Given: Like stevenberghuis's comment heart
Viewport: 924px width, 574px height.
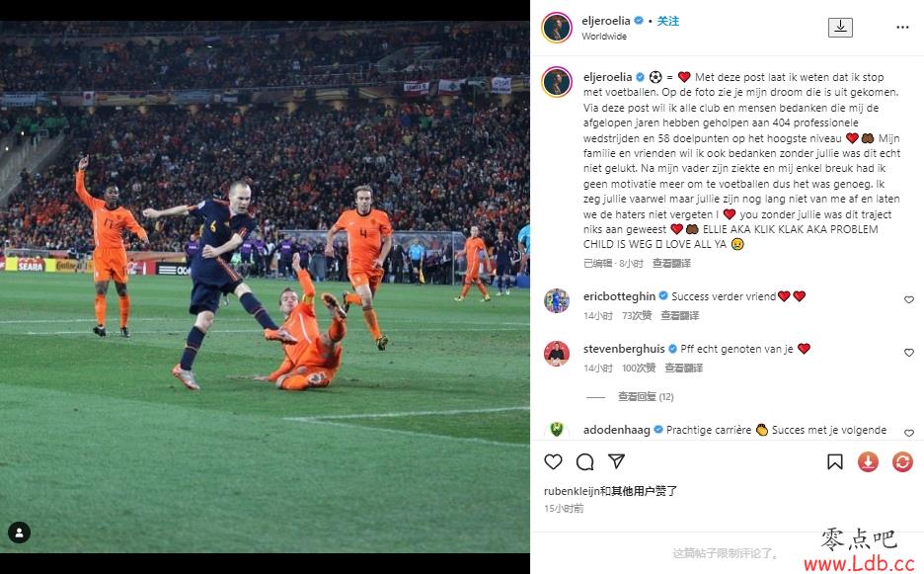Looking at the screenshot, I should click(x=908, y=352).
